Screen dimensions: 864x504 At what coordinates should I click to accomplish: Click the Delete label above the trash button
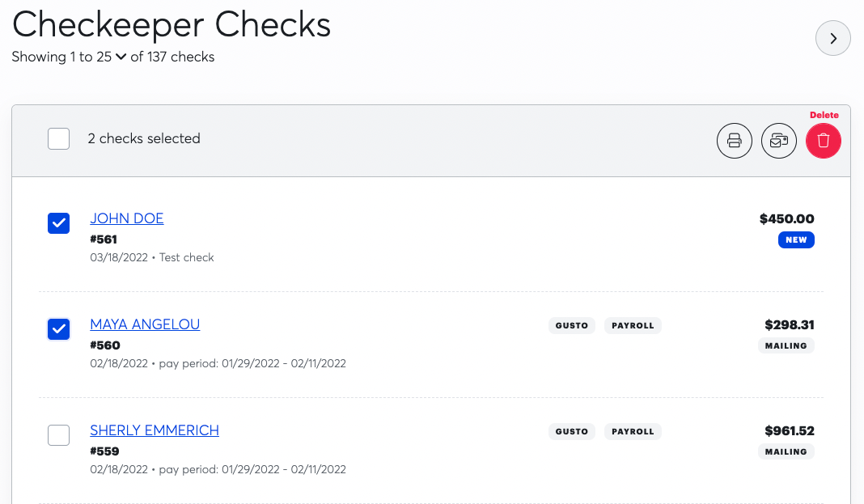tap(824, 115)
